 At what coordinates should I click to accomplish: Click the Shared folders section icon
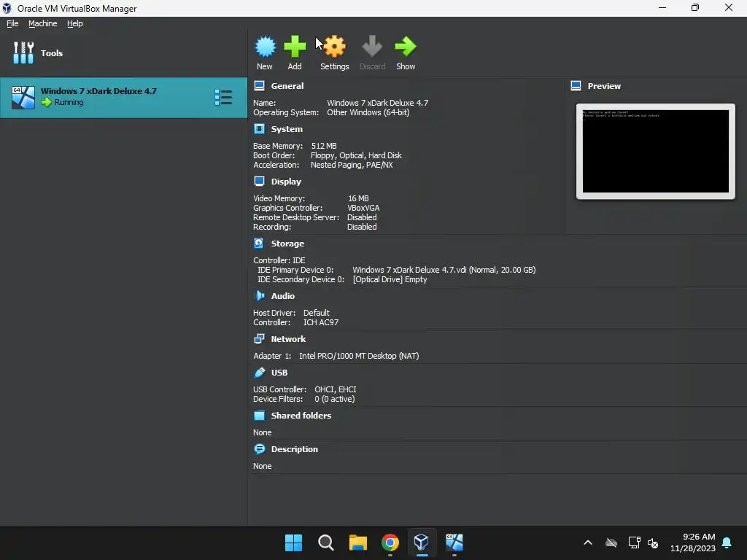click(x=259, y=415)
